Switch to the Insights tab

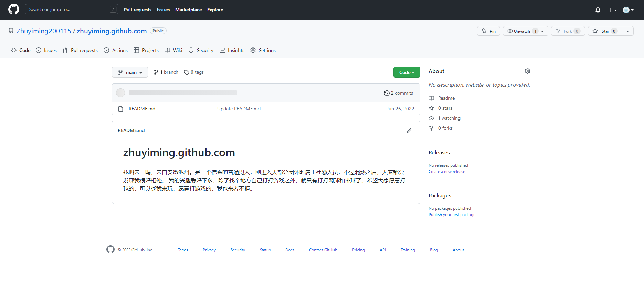(232, 50)
